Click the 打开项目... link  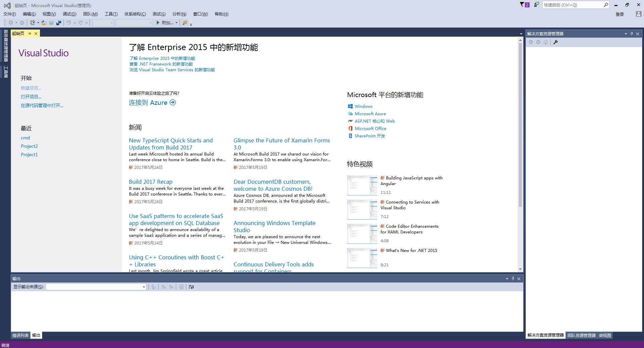click(x=31, y=97)
